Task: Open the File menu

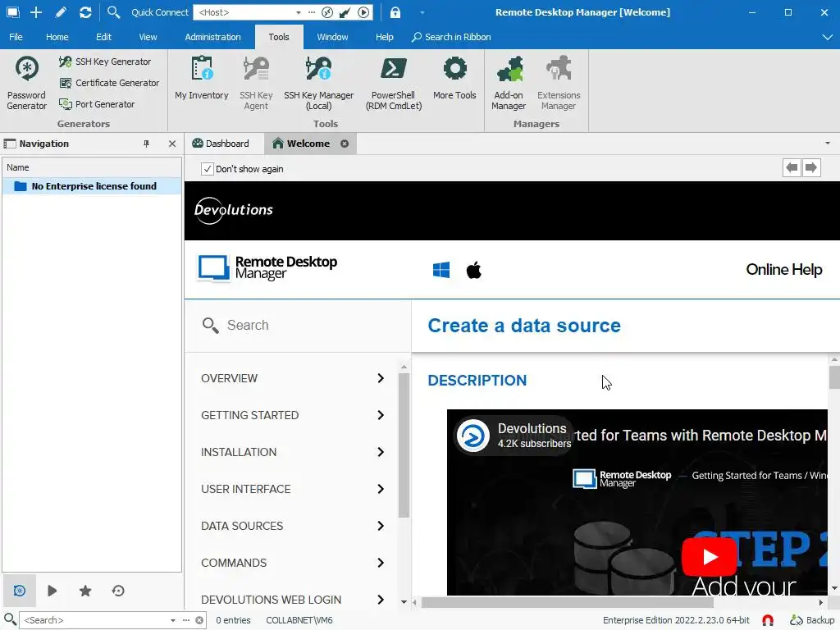Action: (x=16, y=37)
